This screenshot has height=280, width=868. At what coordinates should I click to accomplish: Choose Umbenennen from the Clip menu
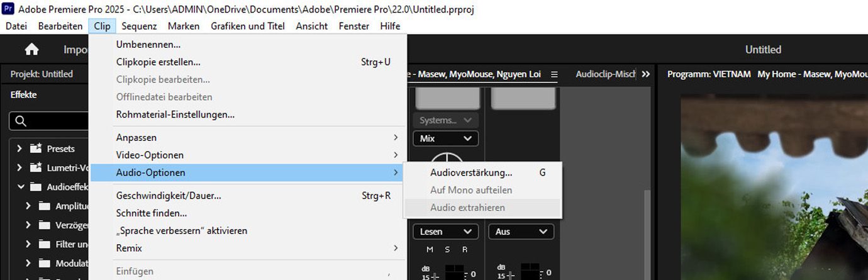[x=248, y=45]
